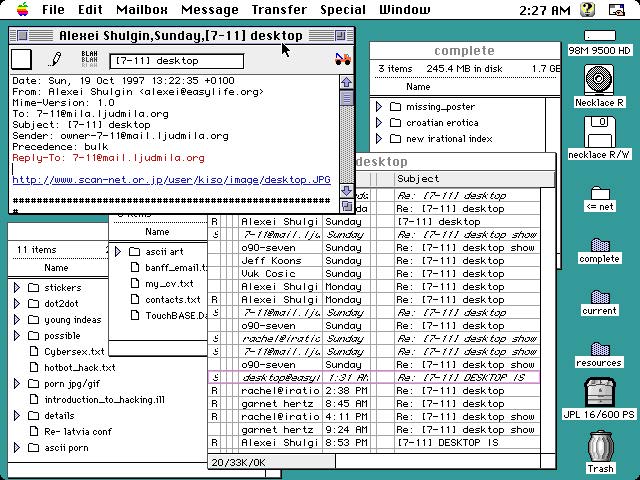Click the message scrollbar down arrow
This screenshot has height=480, width=640.
pos(346,188)
